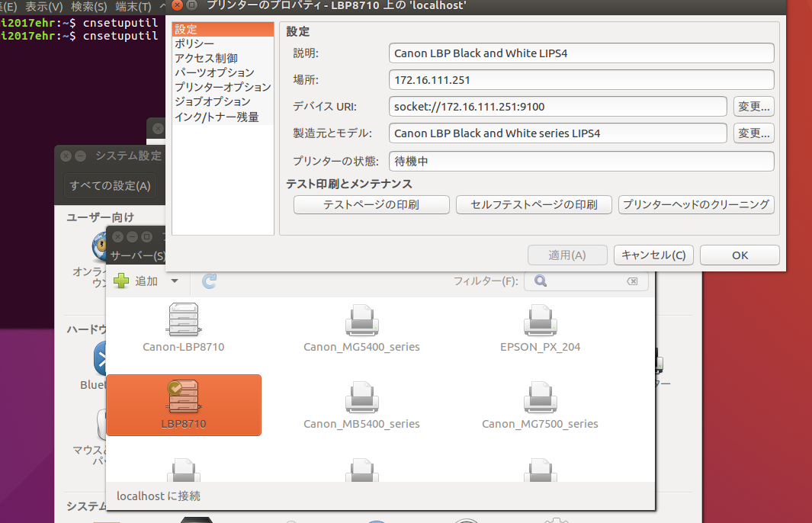This screenshot has height=523, width=812.
Task: Click the 場所 location input field
Action: [x=582, y=80]
